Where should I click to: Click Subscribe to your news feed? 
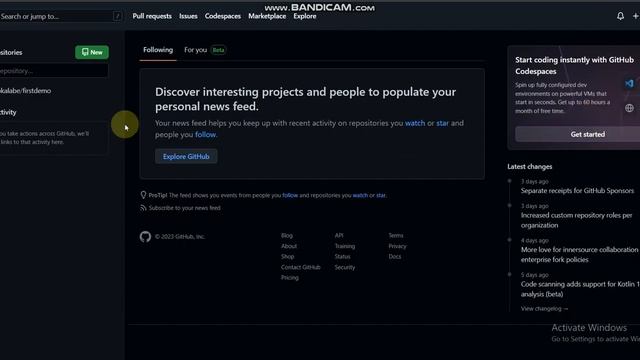[x=184, y=208]
